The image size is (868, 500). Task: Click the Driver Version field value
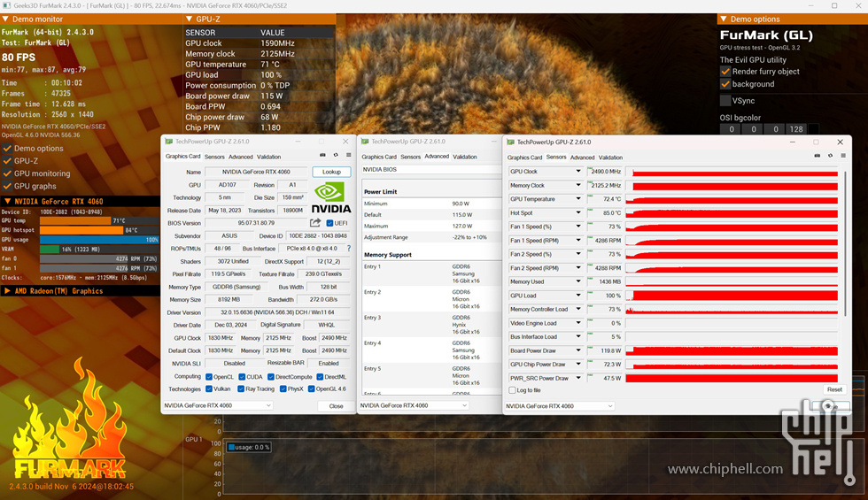pos(277,312)
